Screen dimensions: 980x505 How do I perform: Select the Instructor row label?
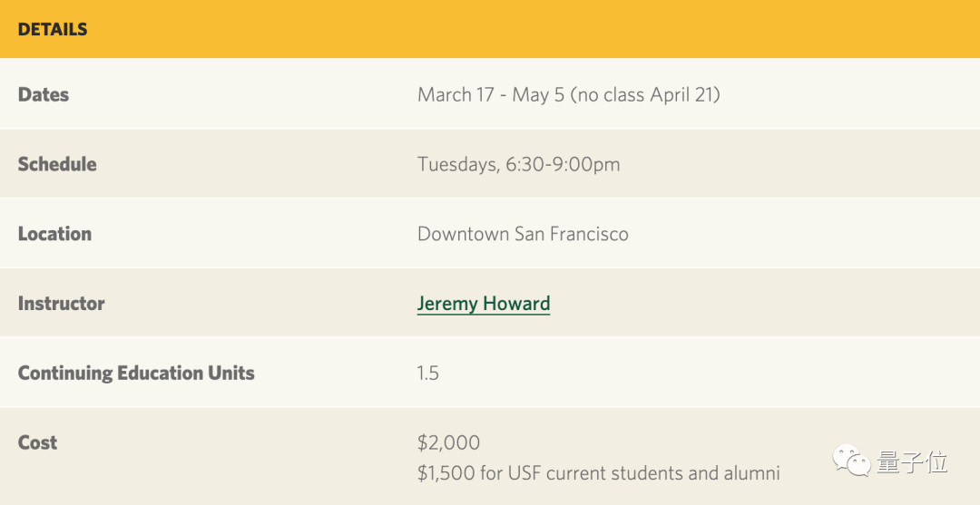click(61, 304)
